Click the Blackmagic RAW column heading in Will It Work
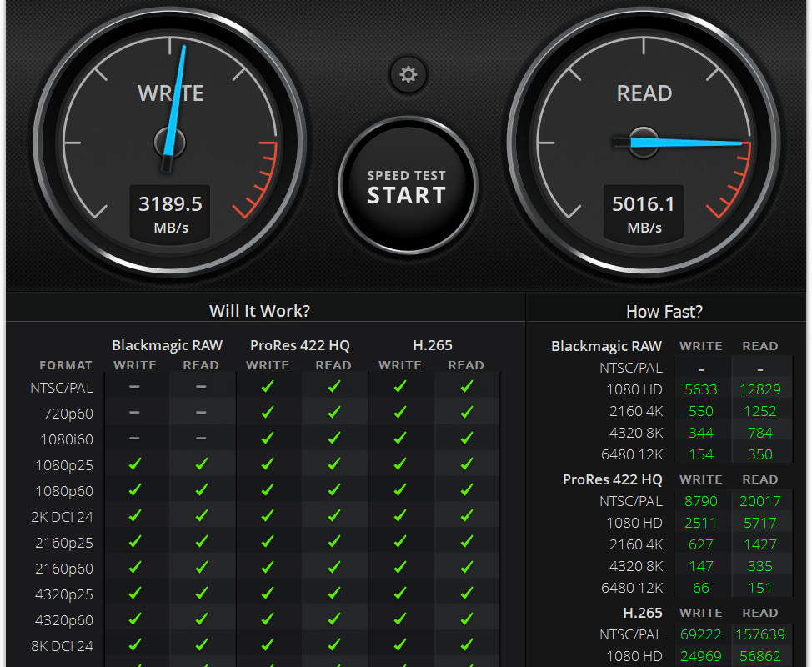This screenshot has height=667, width=812. click(x=168, y=345)
